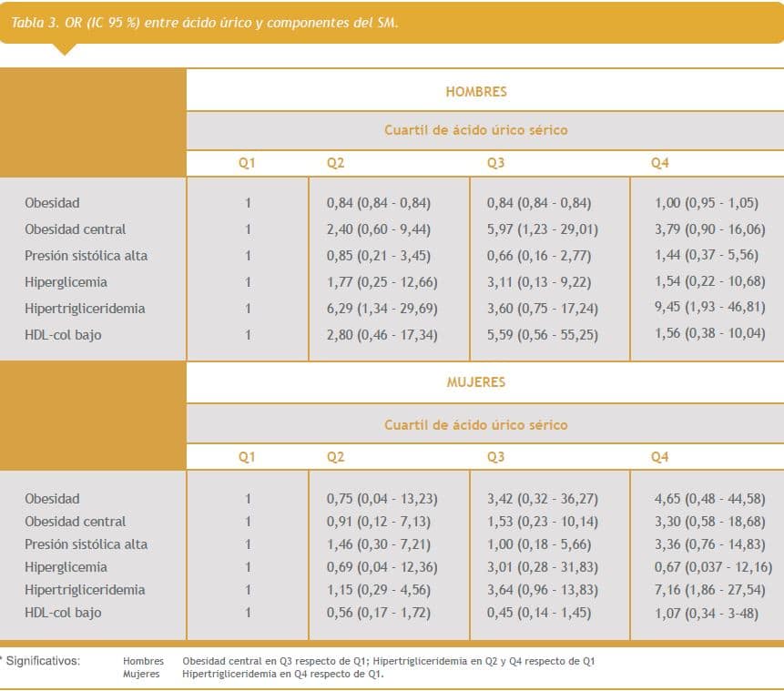Click 'Hipertrigliceridemia' row label in MUJERES
The width and height of the screenshot is (784, 691).
point(85,590)
